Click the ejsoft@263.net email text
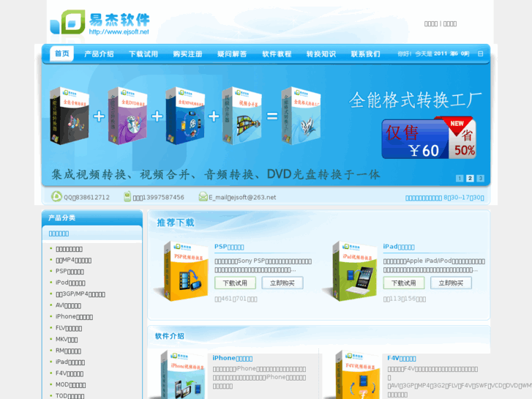532x399 pixels. (253, 197)
